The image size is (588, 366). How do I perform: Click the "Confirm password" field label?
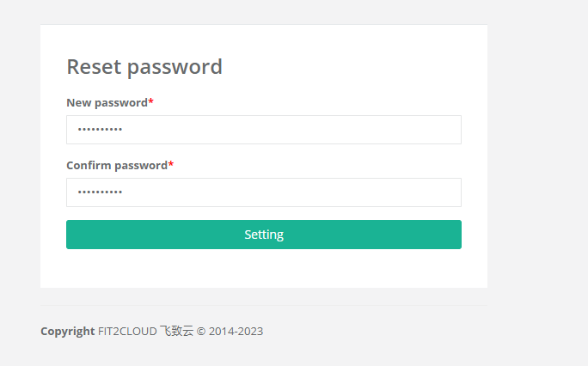(116, 165)
